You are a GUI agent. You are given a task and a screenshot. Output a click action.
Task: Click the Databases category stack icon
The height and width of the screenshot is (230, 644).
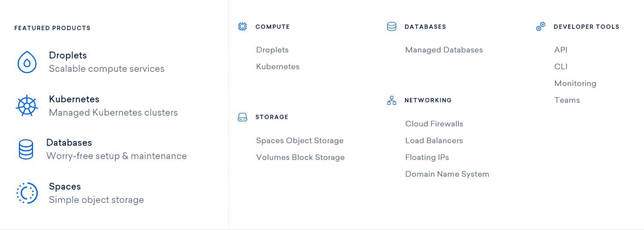(x=392, y=27)
